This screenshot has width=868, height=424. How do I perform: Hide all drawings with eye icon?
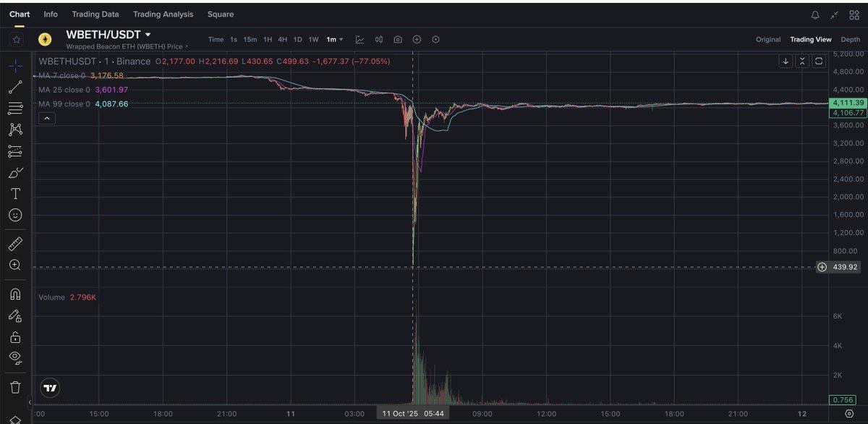(x=15, y=357)
